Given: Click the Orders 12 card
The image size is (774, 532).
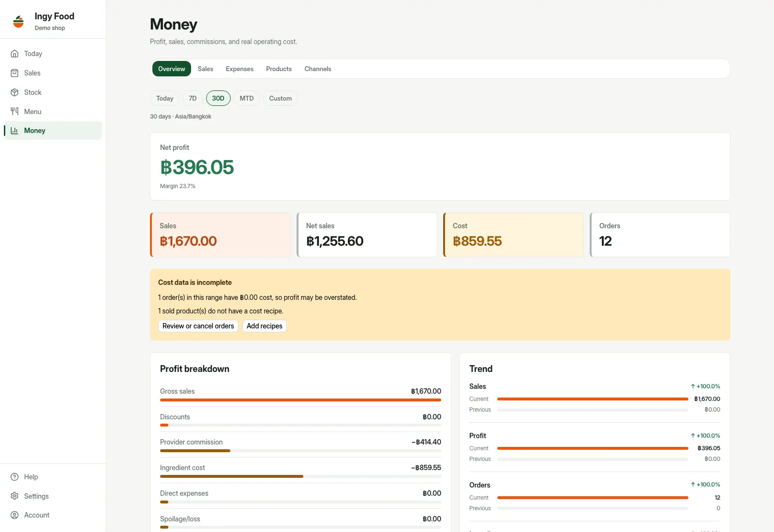Looking at the screenshot, I should (660, 235).
